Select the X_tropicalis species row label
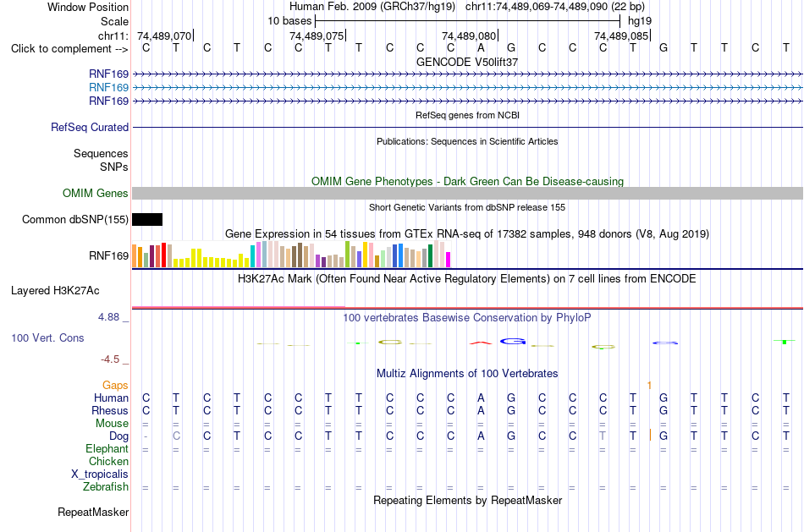 coord(100,474)
